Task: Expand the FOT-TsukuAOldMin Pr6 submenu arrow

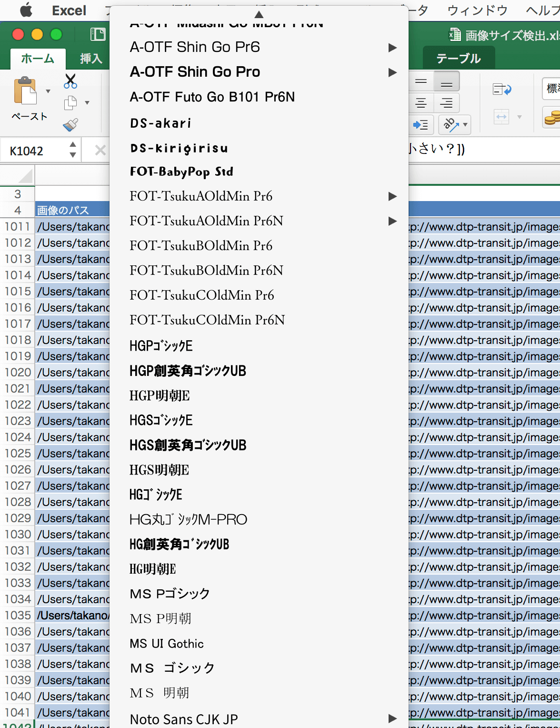Action: (x=392, y=196)
